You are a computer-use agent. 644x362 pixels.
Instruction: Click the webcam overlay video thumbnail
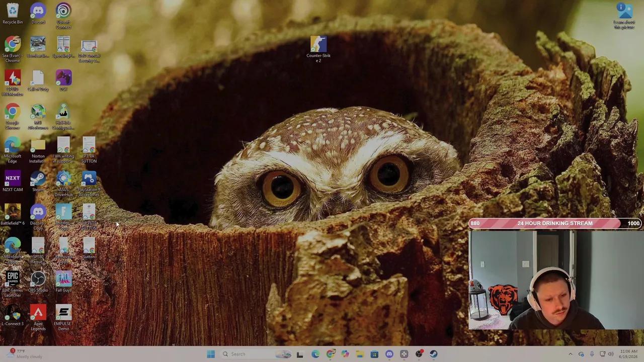coord(556,280)
